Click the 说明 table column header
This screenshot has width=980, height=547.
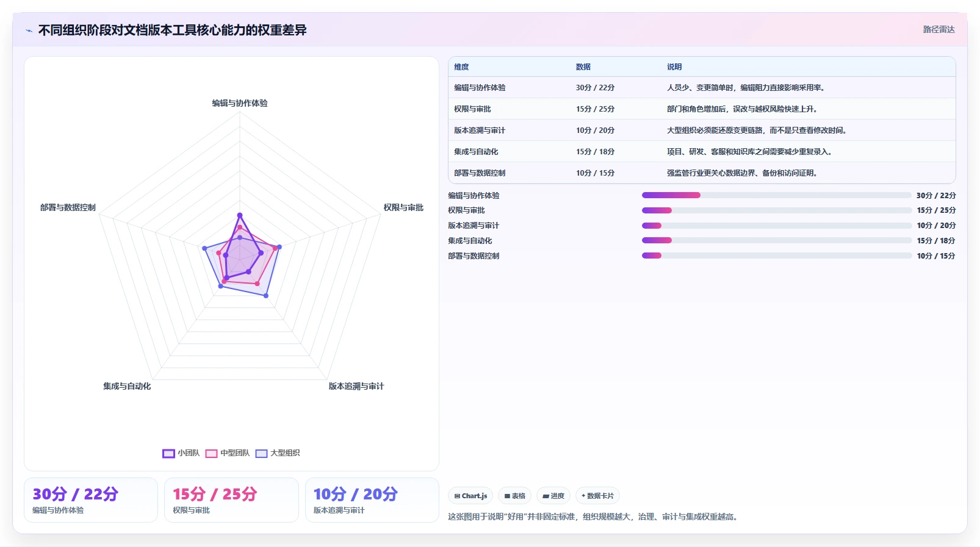[674, 67]
